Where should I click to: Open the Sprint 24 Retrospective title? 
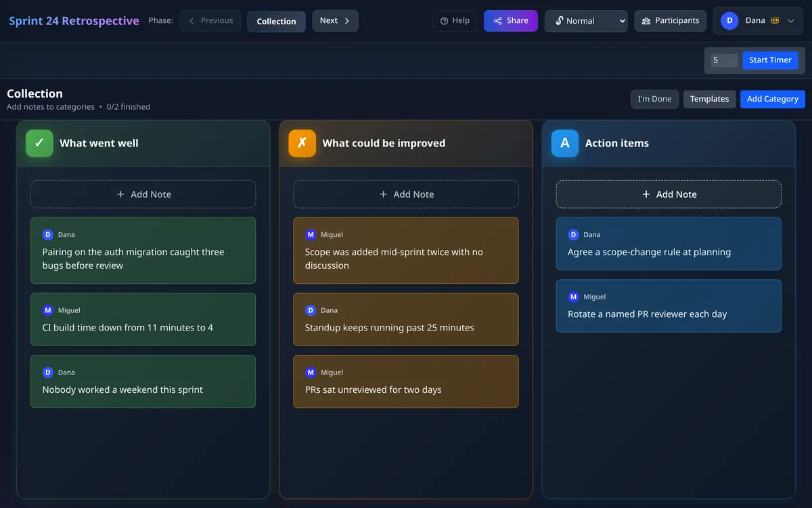(74, 21)
